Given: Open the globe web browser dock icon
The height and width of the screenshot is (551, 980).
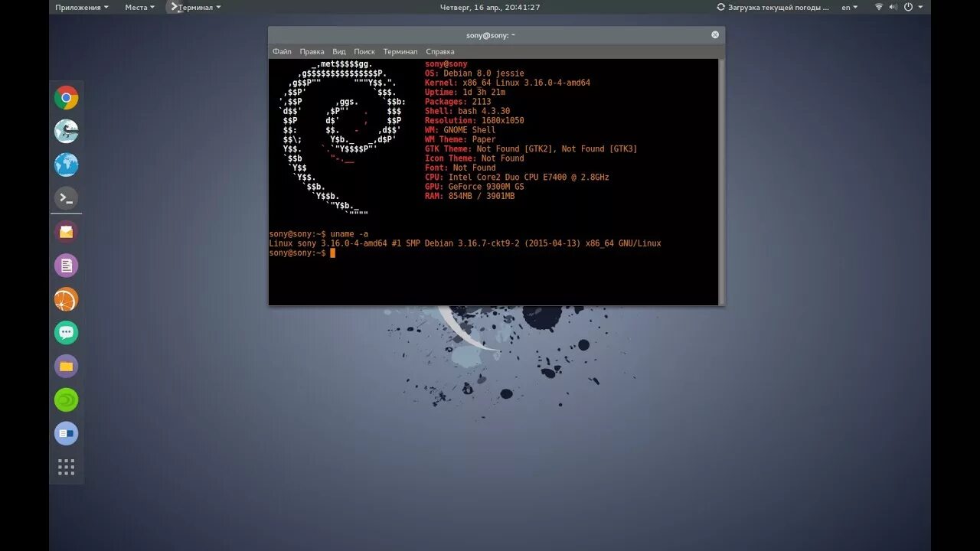Looking at the screenshot, I should pyautogui.click(x=67, y=165).
